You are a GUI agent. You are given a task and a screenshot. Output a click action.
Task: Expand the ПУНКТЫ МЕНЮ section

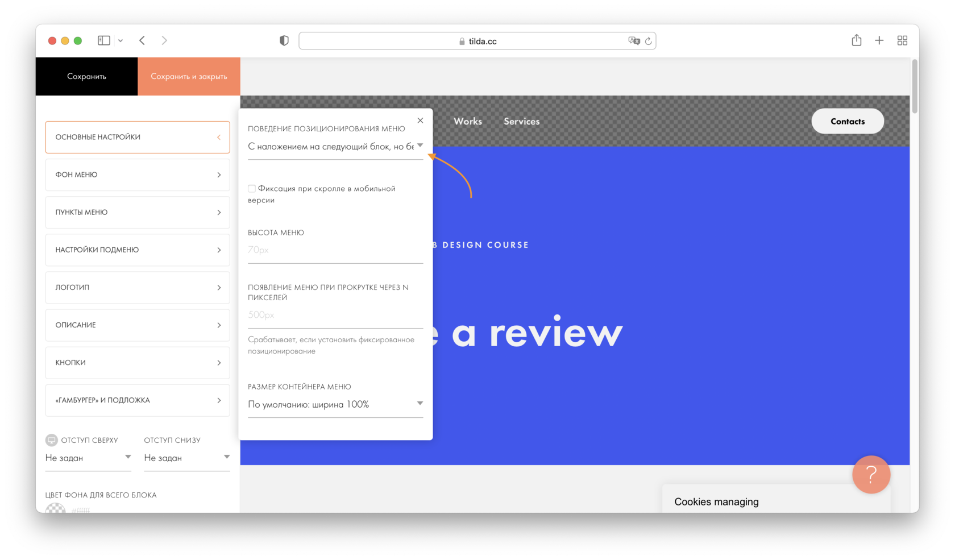pyautogui.click(x=138, y=212)
